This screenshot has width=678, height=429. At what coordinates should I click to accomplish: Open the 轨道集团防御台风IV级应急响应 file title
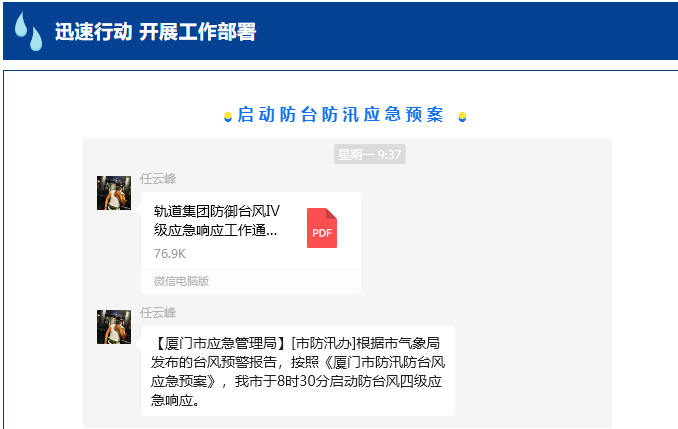click(217, 221)
